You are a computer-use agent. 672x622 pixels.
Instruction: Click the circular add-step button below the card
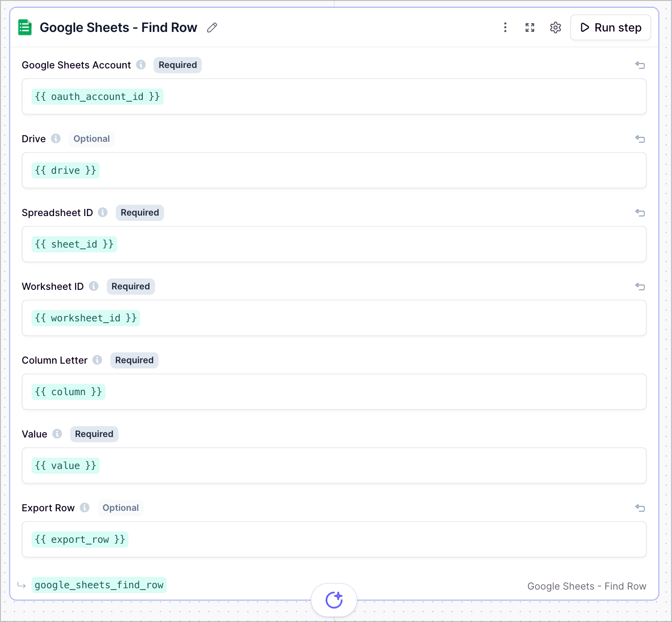[x=334, y=599]
